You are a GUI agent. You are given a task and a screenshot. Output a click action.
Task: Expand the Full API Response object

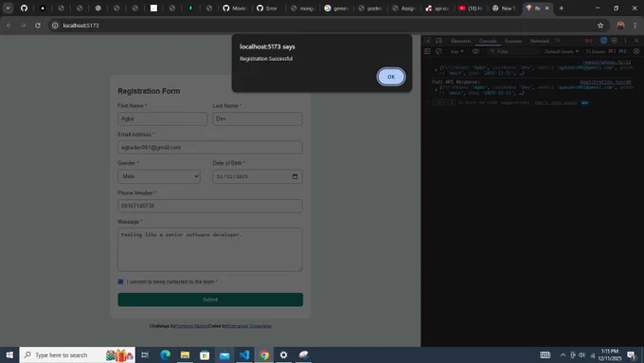click(x=436, y=90)
